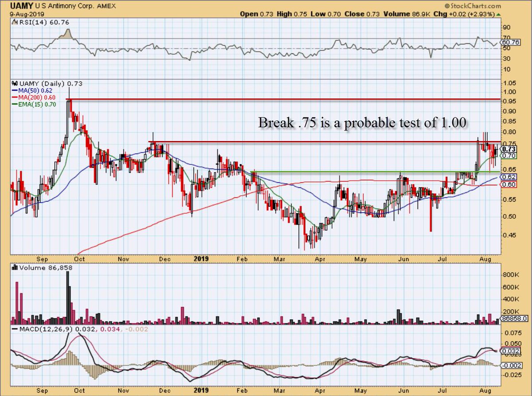Screen dimensions: 532x396
Task: Click the 0.032 tag on MACD axis
Action: pos(511,350)
